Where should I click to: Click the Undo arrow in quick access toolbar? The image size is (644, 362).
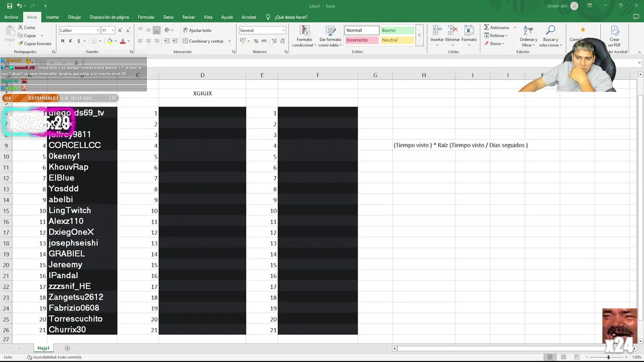pos(19,6)
